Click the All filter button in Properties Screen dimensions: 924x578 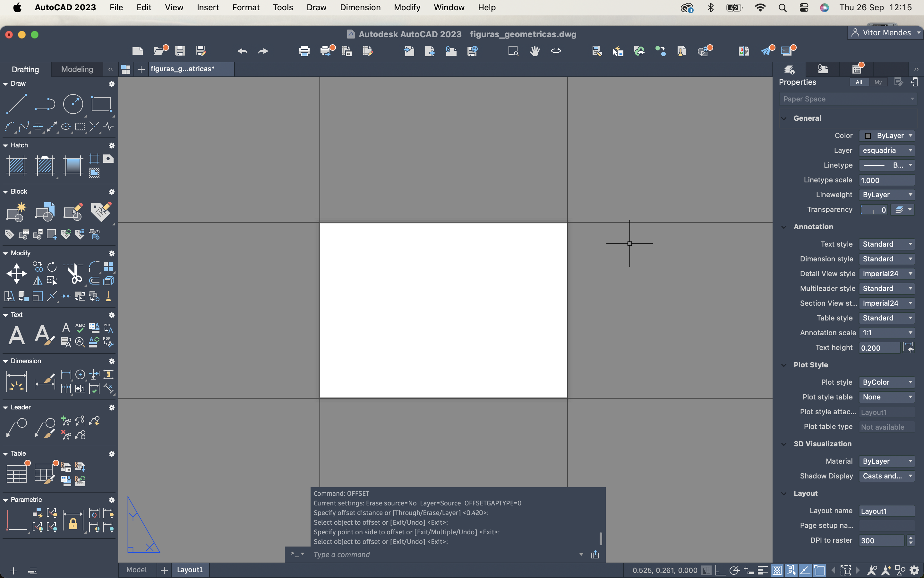[859, 82]
